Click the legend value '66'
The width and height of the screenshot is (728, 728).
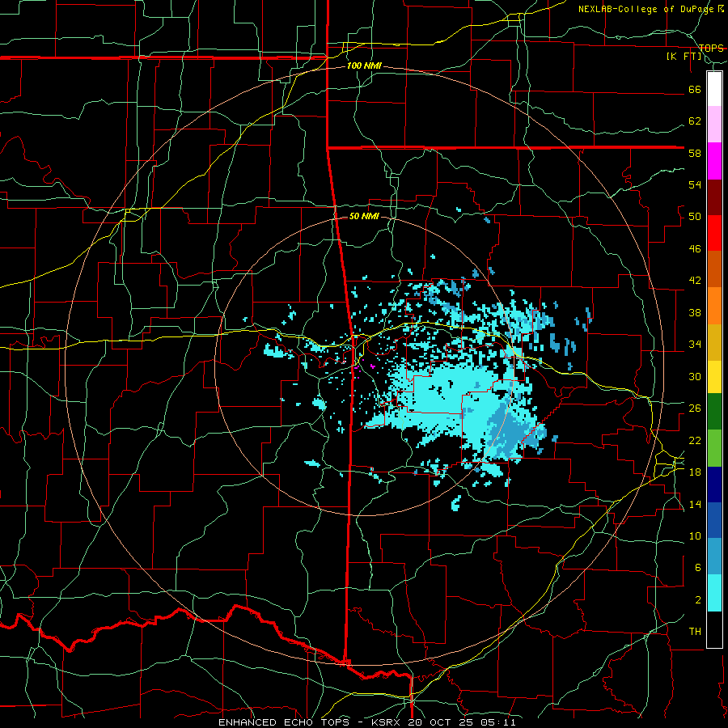click(x=695, y=90)
